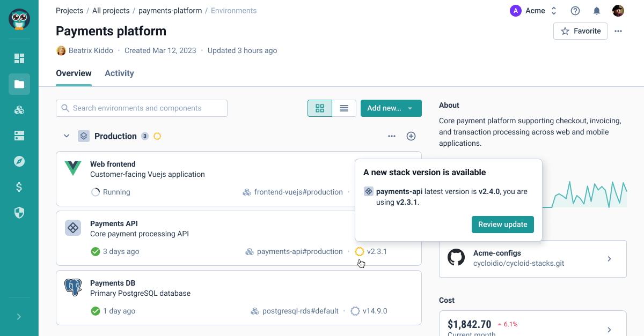Toggle the Favorite star button
This screenshot has height=336, width=644.
point(580,31)
